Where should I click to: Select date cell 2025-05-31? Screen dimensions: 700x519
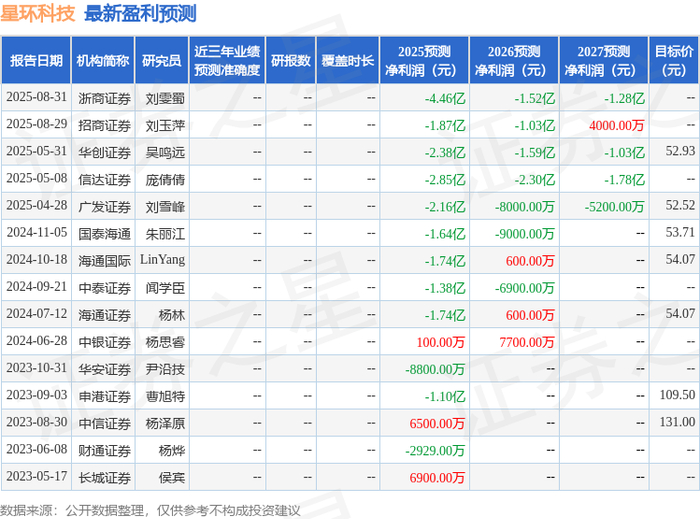tap(37, 152)
